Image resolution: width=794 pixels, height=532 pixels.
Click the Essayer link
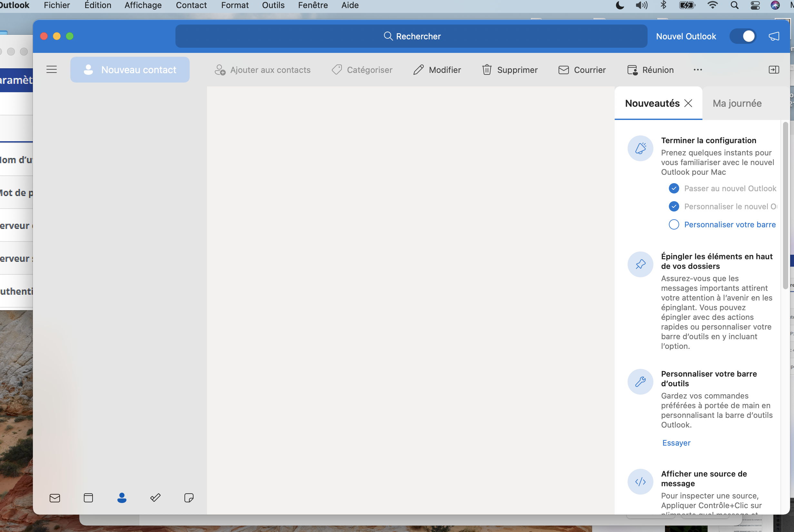(x=676, y=443)
